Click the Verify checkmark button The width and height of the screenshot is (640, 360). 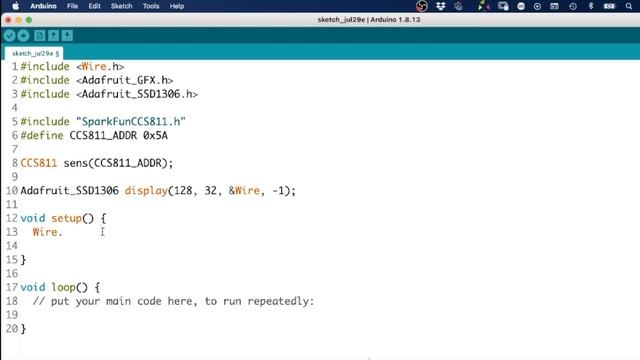[9, 36]
